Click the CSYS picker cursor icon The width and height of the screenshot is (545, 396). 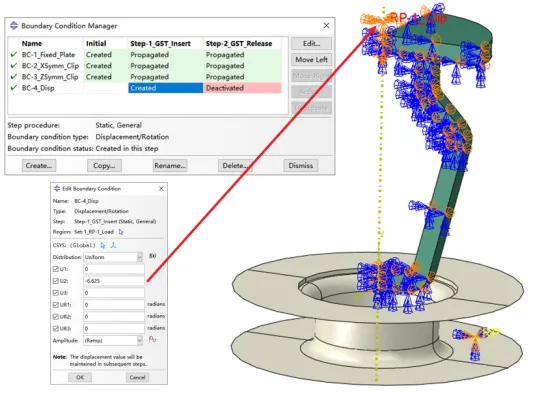pos(103,245)
